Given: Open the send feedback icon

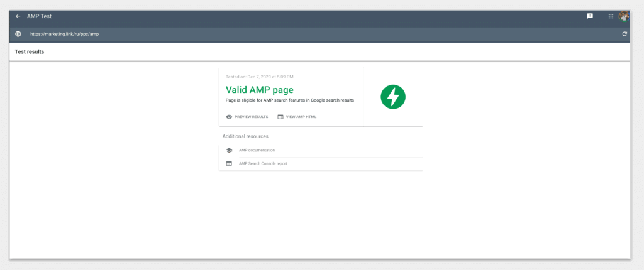Looking at the screenshot, I should pos(590,16).
